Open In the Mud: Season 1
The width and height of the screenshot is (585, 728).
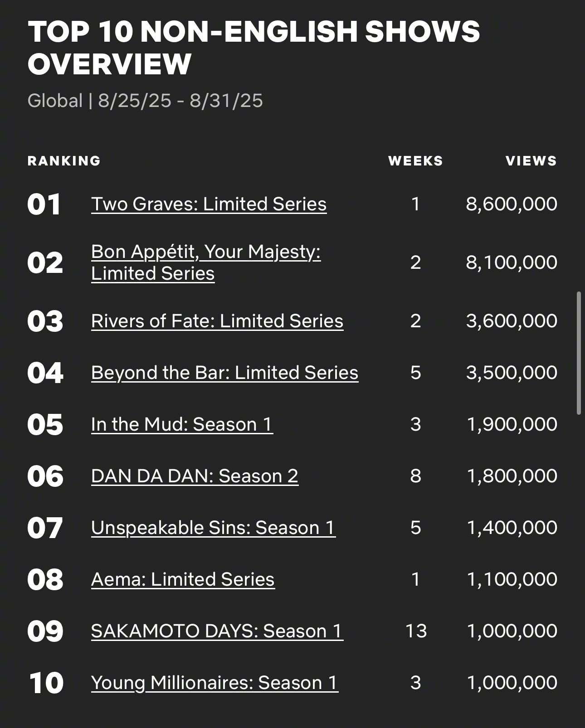click(182, 425)
